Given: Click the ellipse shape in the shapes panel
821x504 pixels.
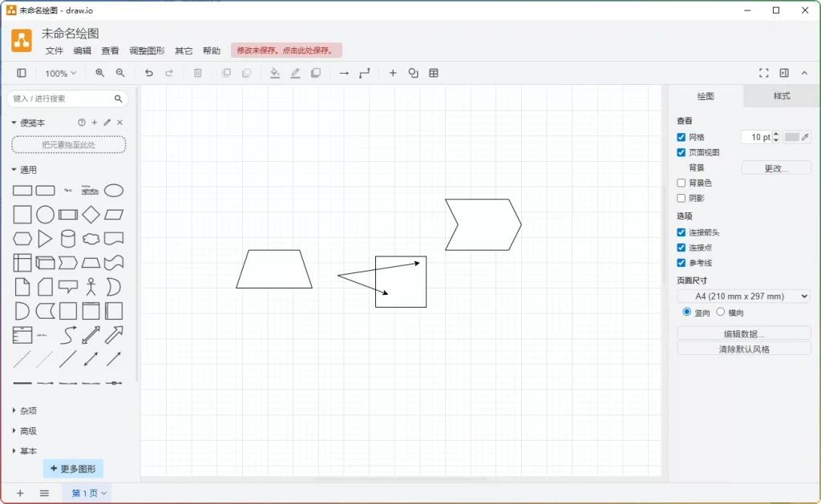Looking at the screenshot, I should tap(114, 191).
